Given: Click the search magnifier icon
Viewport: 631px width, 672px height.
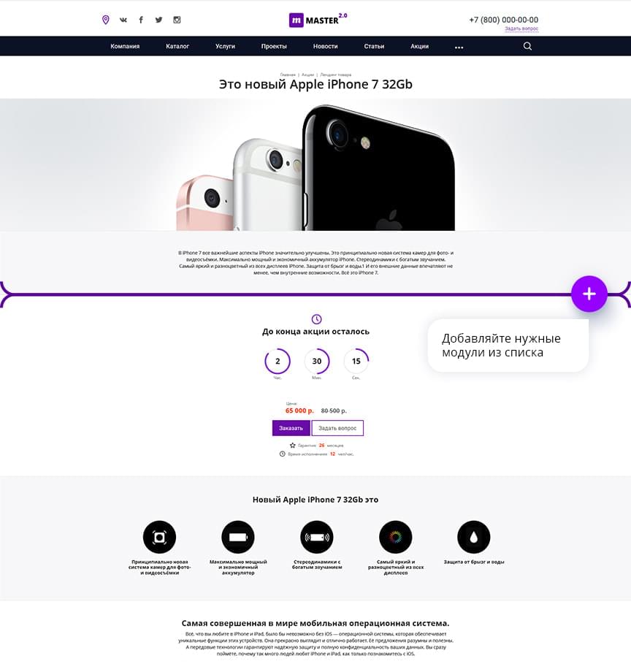Looking at the screenshot, I should [527, 46].
